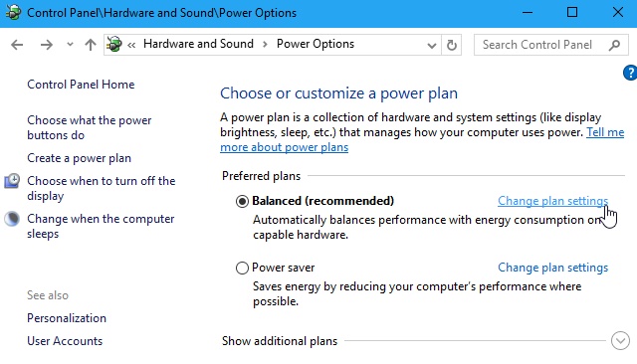
Task: Open Tell me more about power plans
Action: point(422,140)
